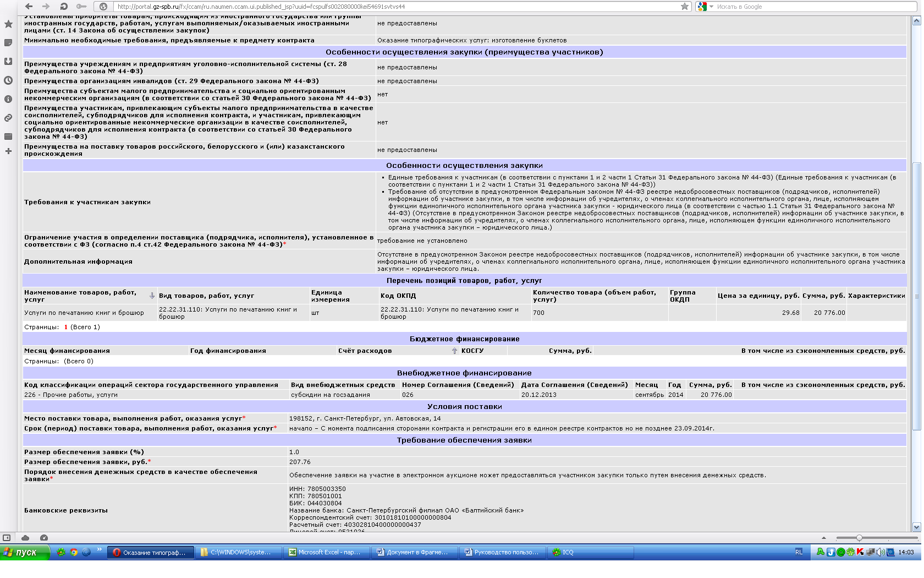Open Downloads panel in sidebar
The height and width of the screenshot is (578, 924).
[x=8, y=62]
